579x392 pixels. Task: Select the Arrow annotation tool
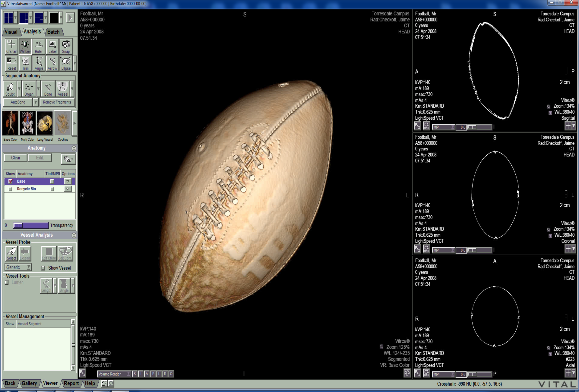pyautogui.click(x=52, y=63)
